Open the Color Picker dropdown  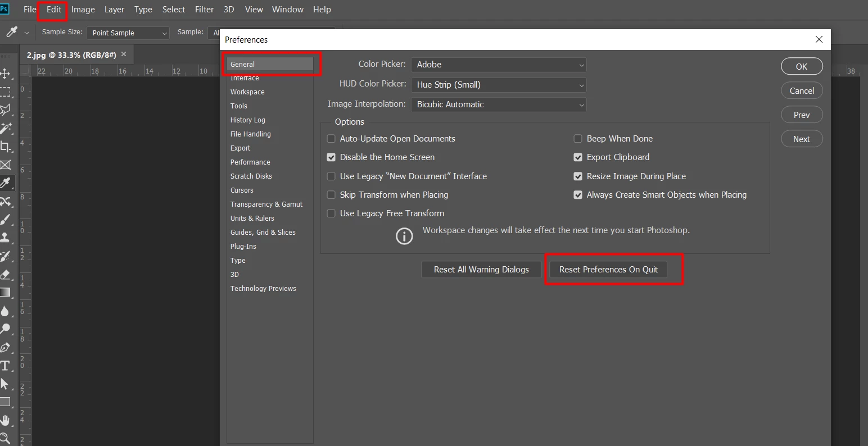(499, 65)
